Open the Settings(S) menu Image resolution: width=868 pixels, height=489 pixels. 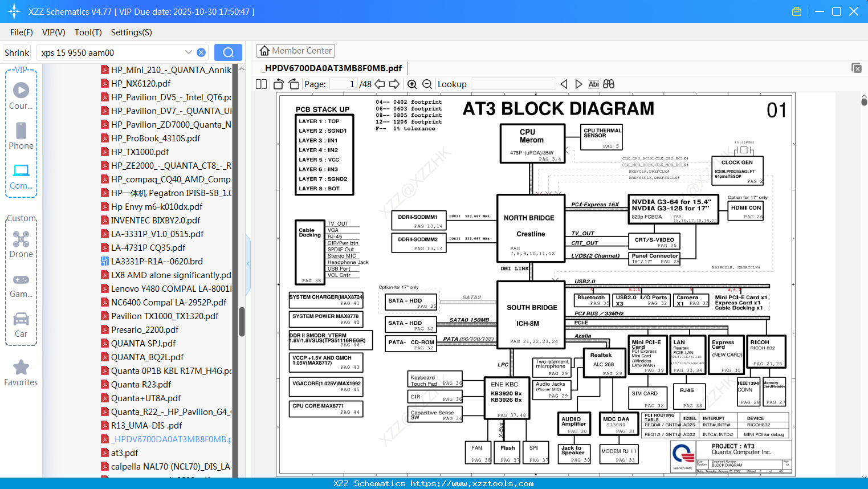[x=132, y=32]
